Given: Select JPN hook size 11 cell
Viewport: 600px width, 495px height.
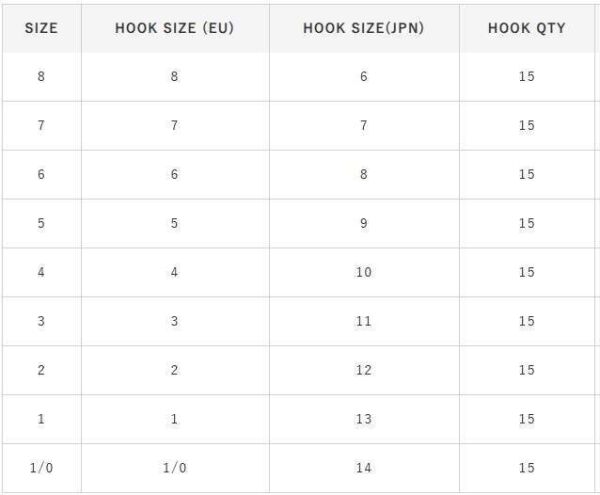Looking at the screenshot, I should (x=364, y=321).
